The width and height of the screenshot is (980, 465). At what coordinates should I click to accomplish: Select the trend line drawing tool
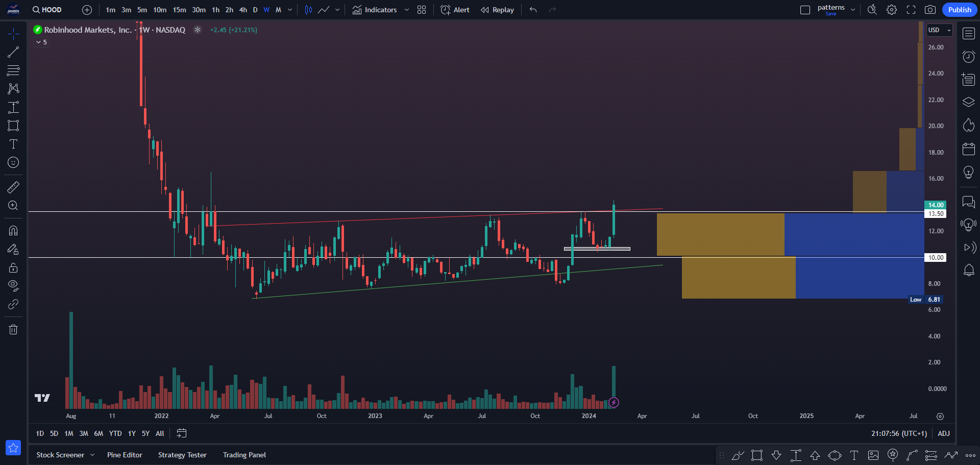coord(13,52)
